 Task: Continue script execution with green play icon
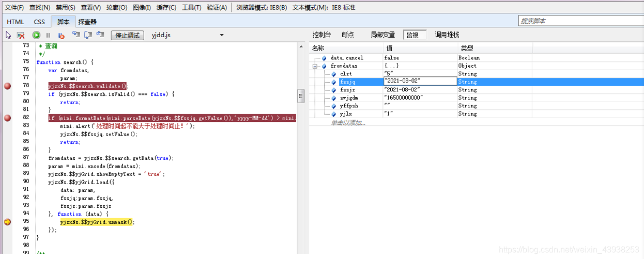pos(36,35)
